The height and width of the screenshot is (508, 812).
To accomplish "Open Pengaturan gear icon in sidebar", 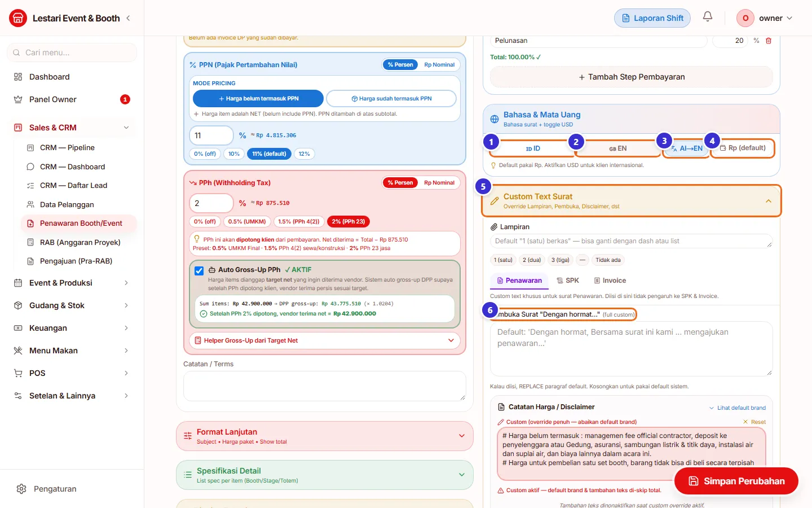I will pos(21,489).
